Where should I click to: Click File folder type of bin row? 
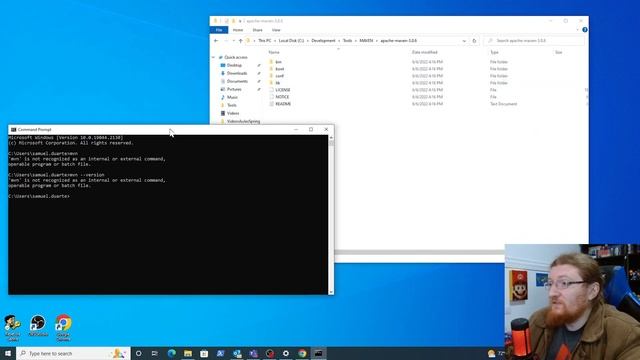[x=499, y=62]
